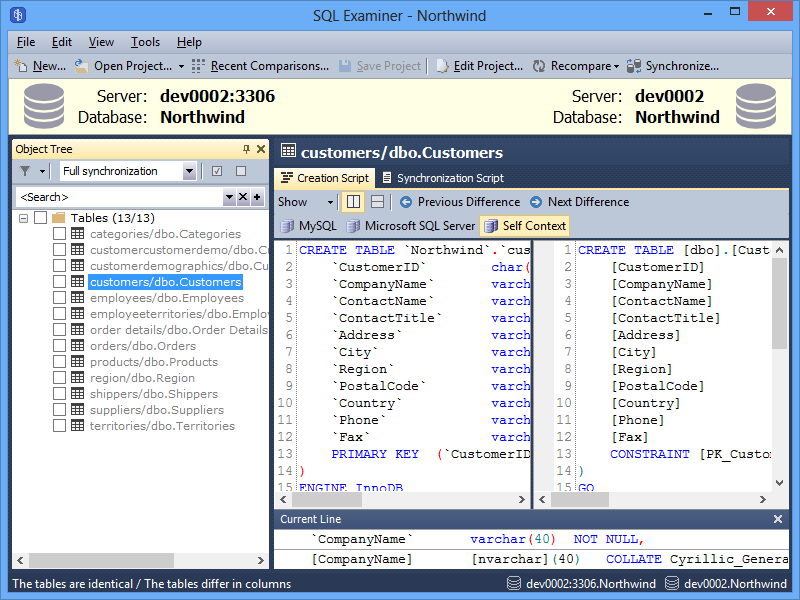Select the horizontal split layout icon
Image resolution: width=800 pixels, height=600 pixels.
[x=378, y=202]
